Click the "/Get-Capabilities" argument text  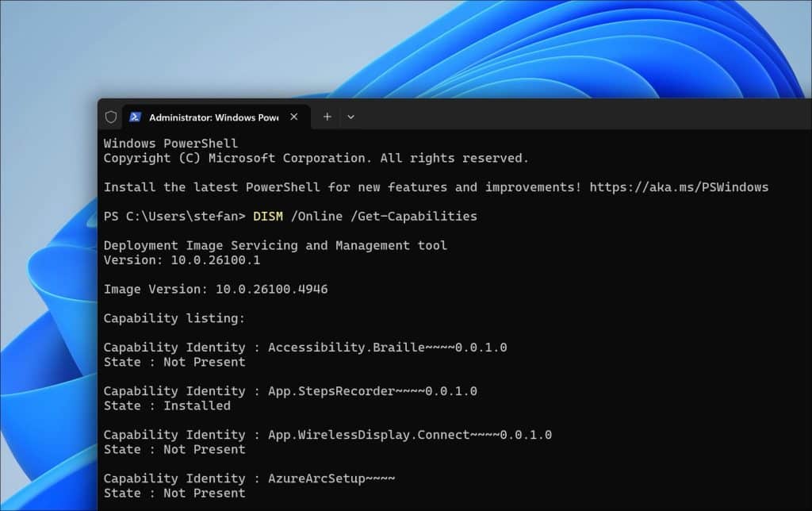(x=414, y=216)
